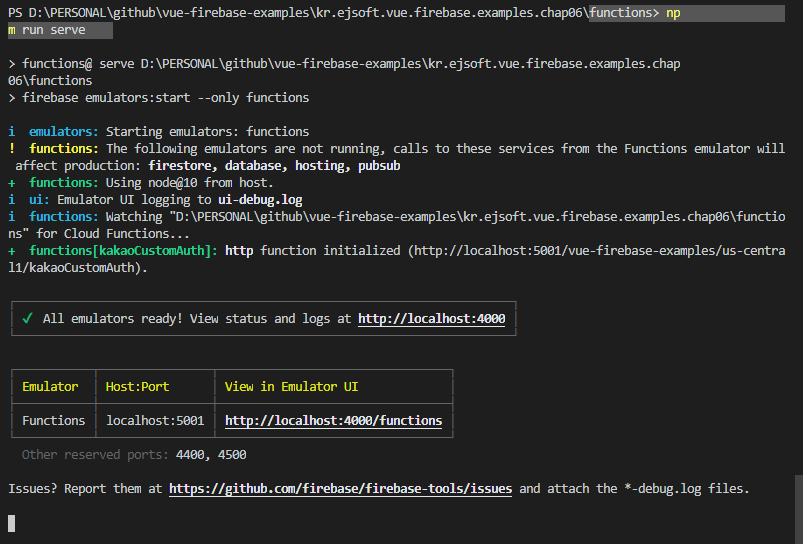Click the 'emulators:' log label

pyautogui.click(x=64, y=132)
